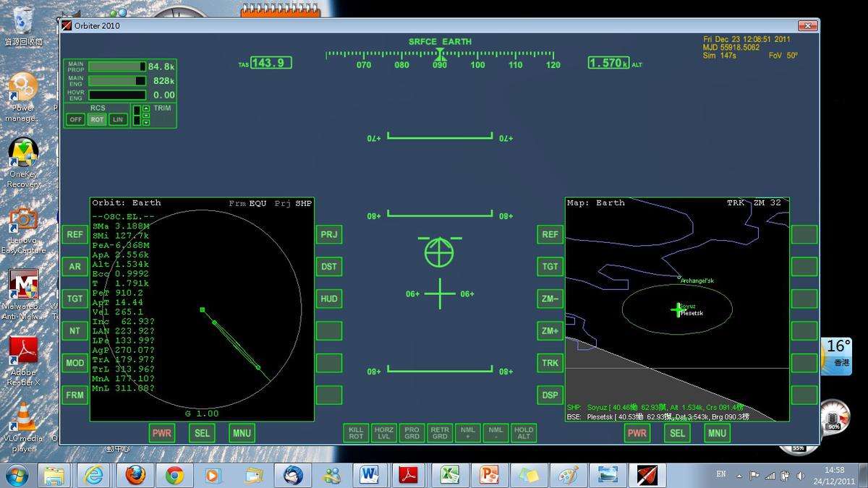Click the NT button on Orbit MFD
Viewport: 868px width, 488px height.
(x=75, y=330)
